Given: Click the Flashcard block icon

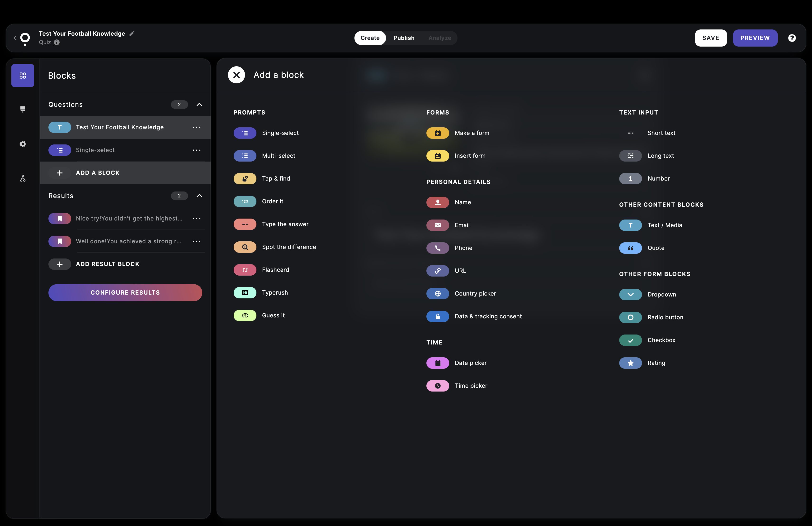Looking at the screenshot, I should click(x=245, y=270).
